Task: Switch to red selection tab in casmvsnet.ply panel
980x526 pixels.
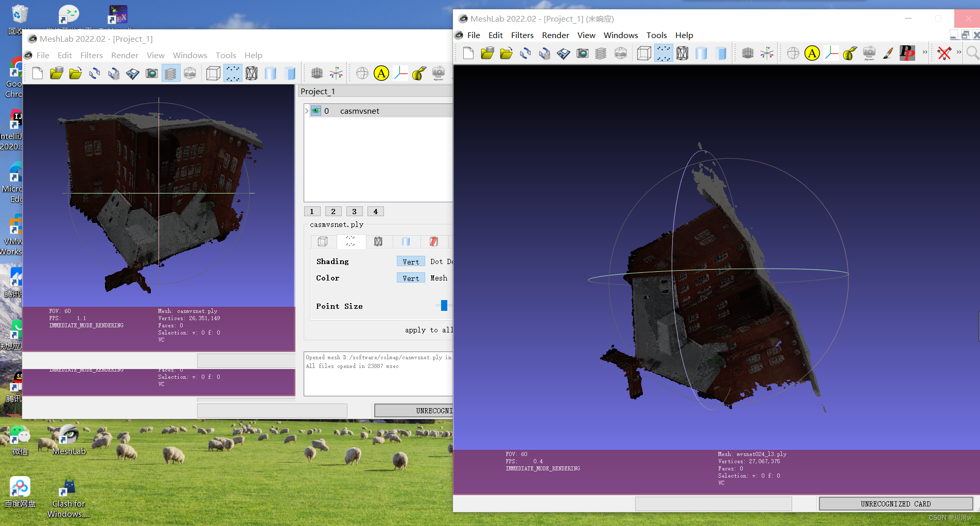Action: pos(433,241)
